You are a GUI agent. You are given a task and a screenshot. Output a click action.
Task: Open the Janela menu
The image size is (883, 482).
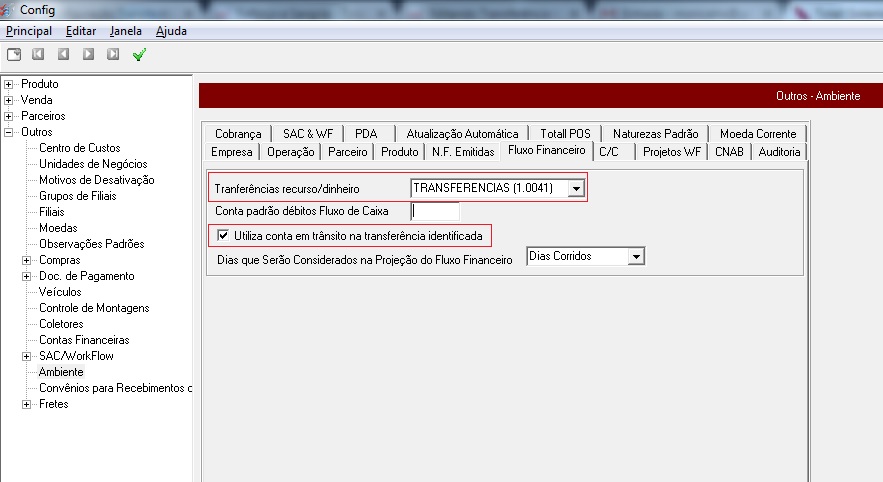[126, 31]
